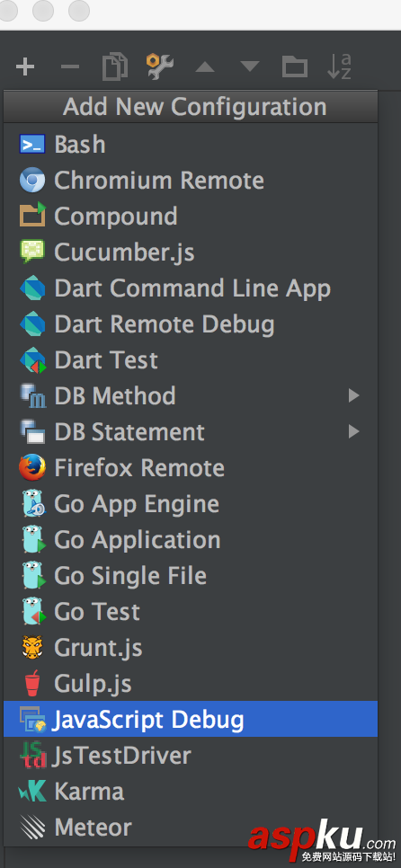Screen dimensions: 401x868
Task: Expand the DB Method submenu arrow
Action: click(x=353, y=395)
